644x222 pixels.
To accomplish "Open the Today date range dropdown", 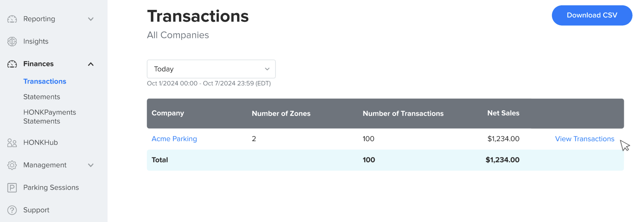I will [211, 69].
